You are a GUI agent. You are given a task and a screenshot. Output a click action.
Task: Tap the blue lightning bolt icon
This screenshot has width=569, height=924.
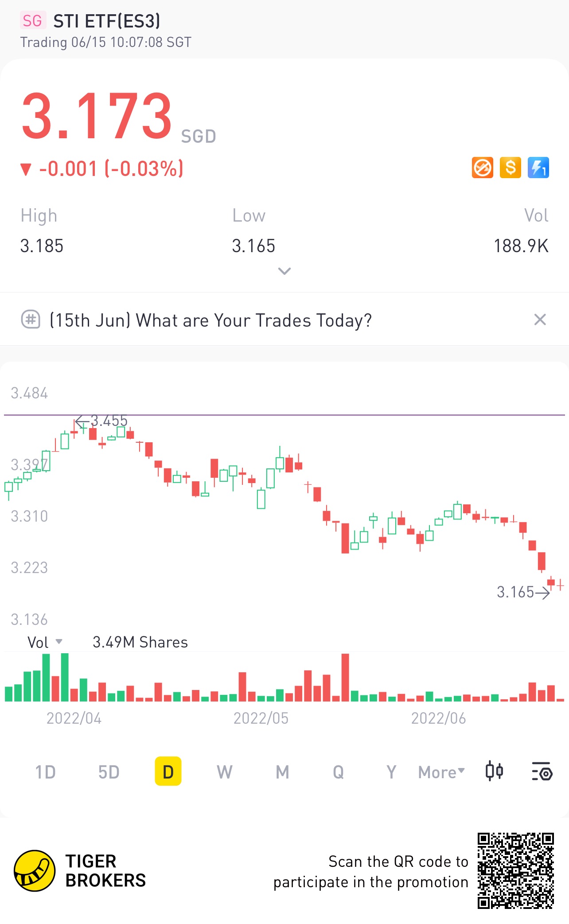click(x=538, y=168)
